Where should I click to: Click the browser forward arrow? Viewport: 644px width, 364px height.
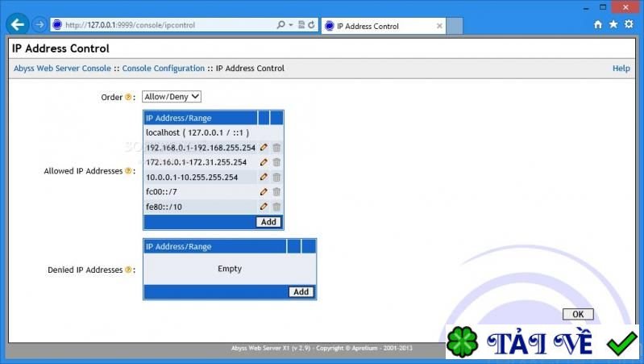point(39,25)
